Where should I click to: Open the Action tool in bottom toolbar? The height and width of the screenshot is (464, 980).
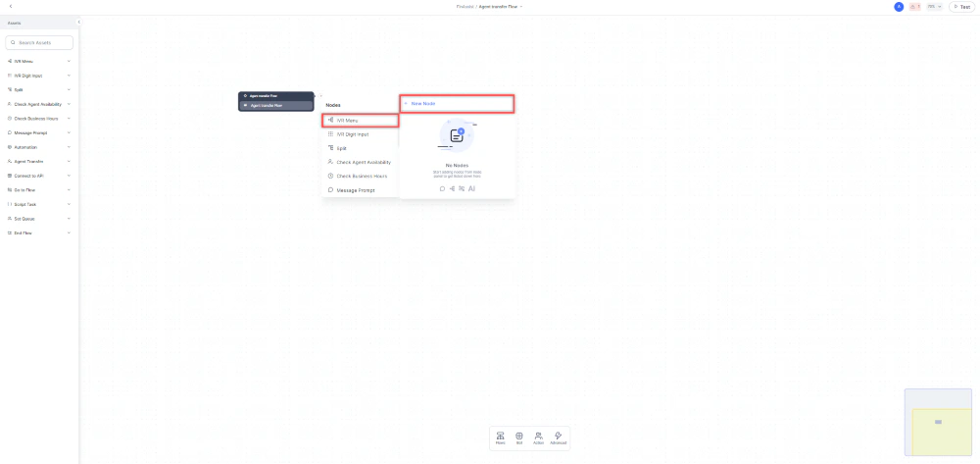coord(539,438)
